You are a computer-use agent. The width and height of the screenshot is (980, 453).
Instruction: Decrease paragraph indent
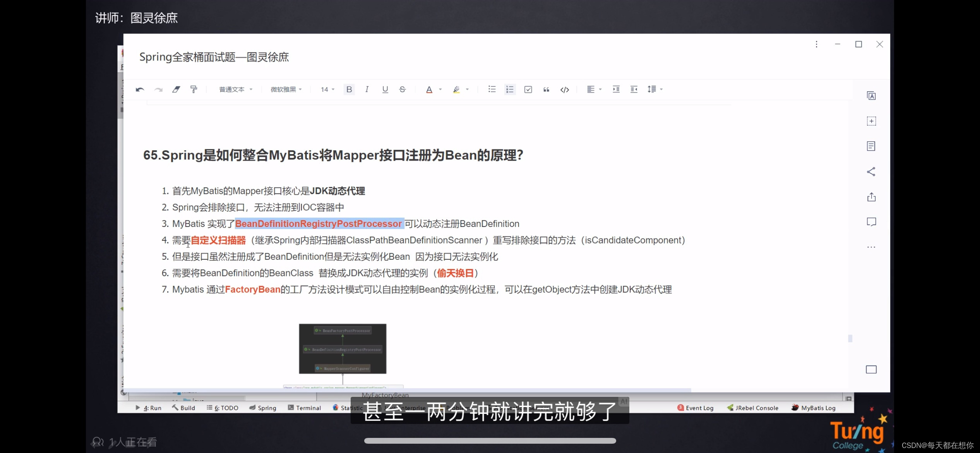click(x=634, y=89)
